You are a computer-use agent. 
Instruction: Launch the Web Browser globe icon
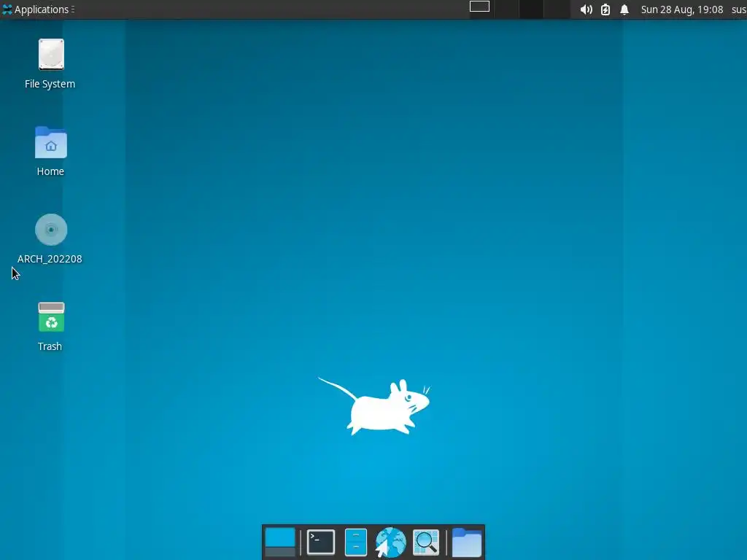click(391, 542)
